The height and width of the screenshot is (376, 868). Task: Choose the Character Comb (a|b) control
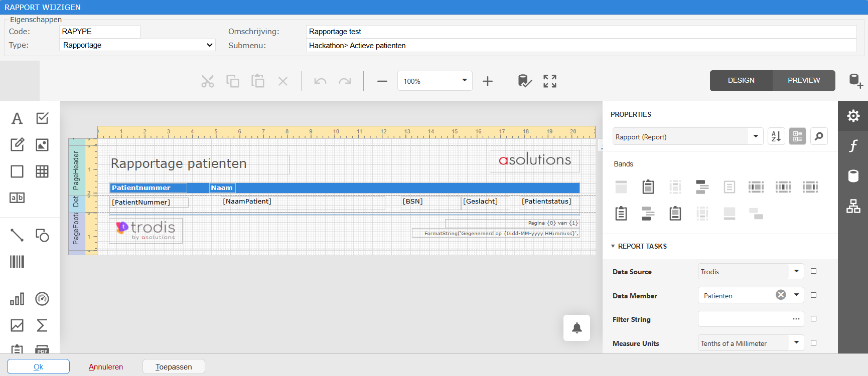[17, 198]
